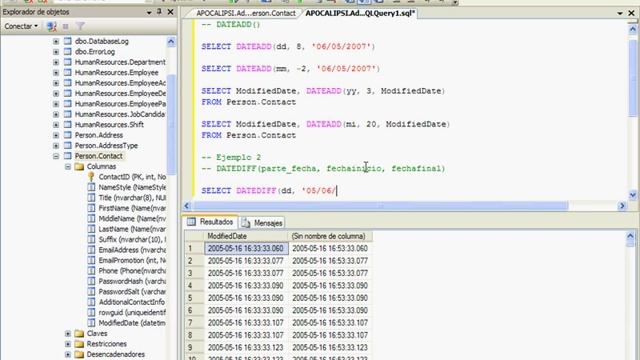Collapse the Columnas folder node

pos(68,167)
